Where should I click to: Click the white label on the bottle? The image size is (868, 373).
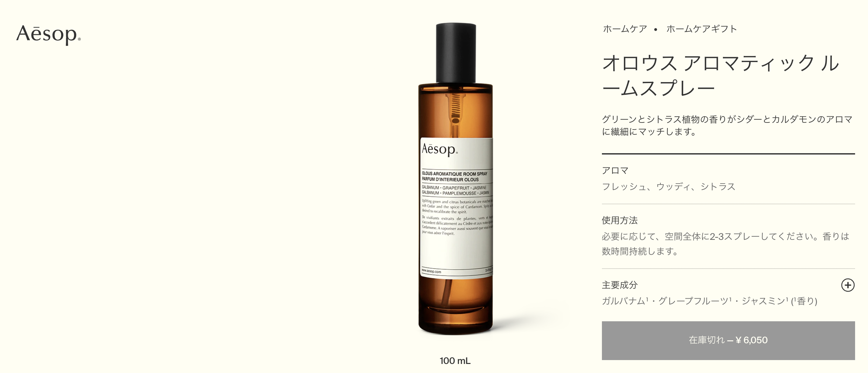(x=457, y=208)
